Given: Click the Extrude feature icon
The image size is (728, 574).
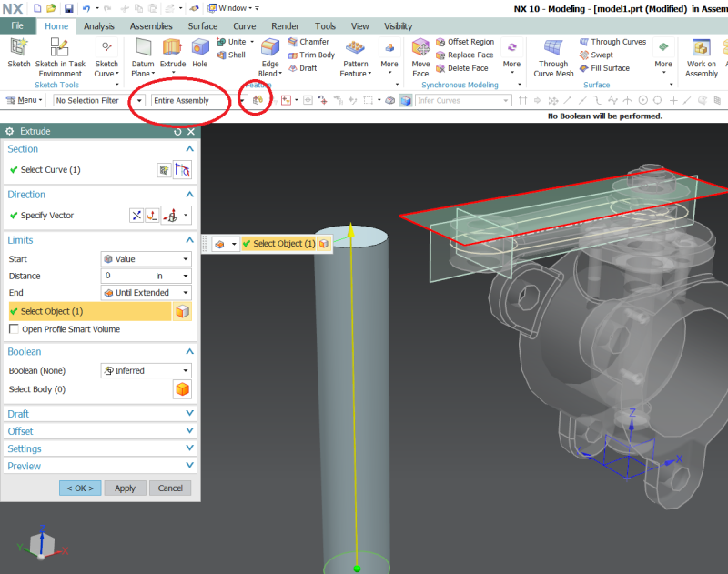Looking at the screenshot, I should click(x=172, y=47).
